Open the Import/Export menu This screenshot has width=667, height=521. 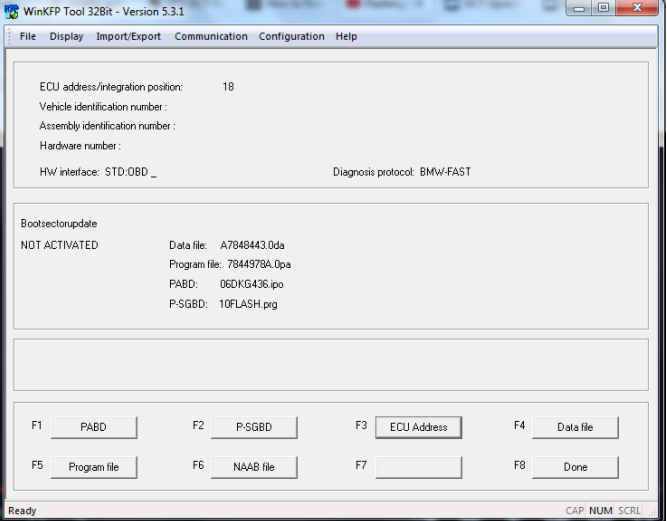tap(128, 37)
